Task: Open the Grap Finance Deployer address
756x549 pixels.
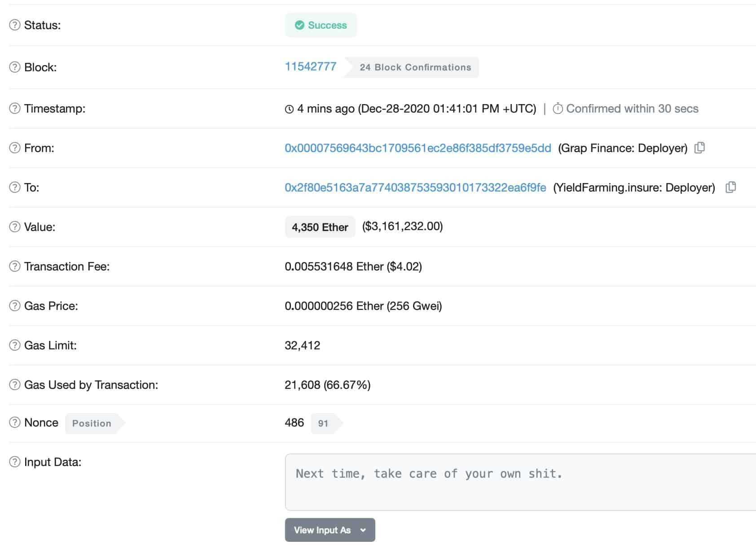Action: (x=418, y=148)
